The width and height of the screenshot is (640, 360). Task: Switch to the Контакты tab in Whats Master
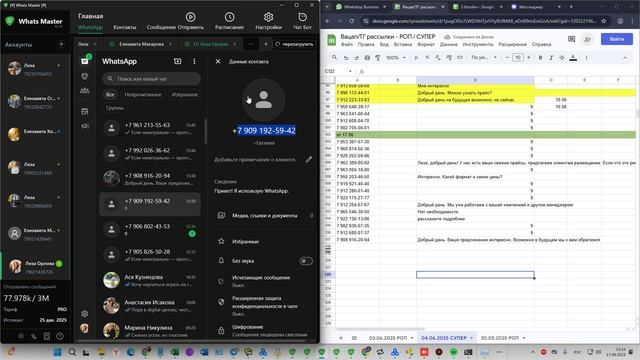point(124,27)
